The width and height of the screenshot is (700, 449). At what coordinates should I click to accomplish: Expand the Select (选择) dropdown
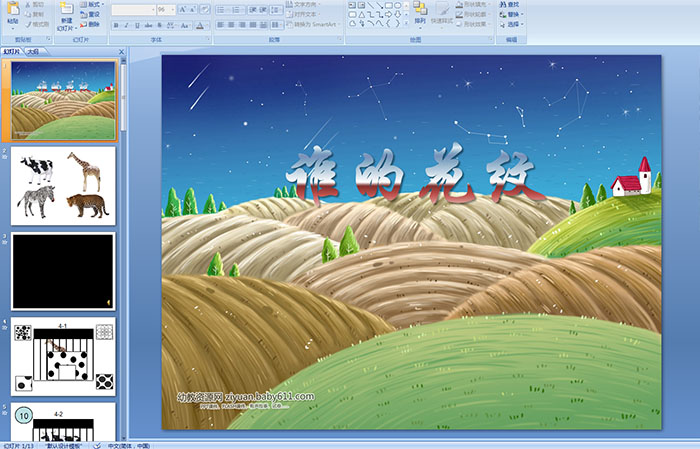(512, 23)
